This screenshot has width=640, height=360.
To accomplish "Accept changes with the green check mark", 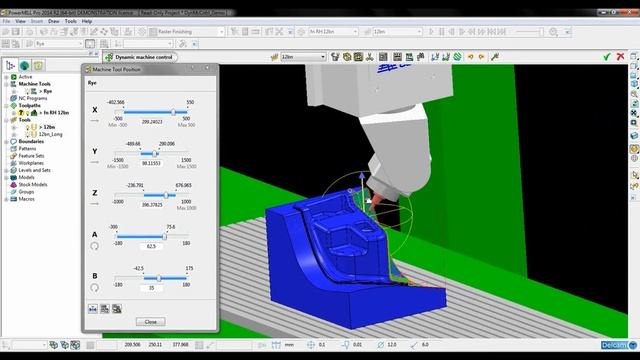I will tap(607, 57).
